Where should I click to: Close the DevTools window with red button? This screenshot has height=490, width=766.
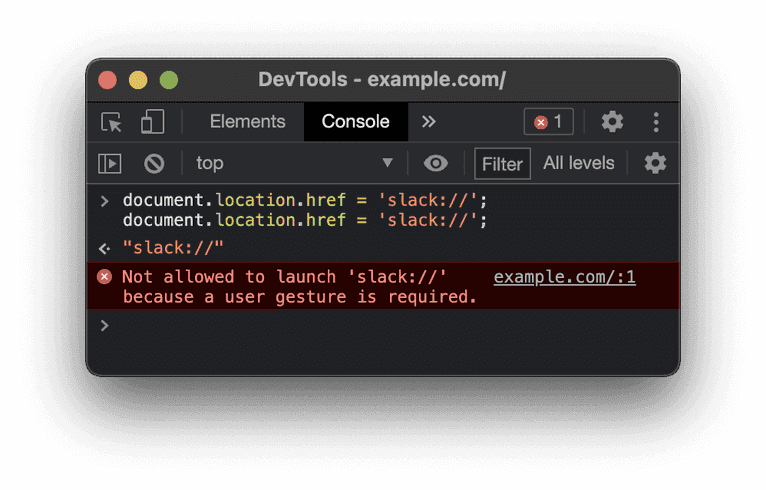107,80
